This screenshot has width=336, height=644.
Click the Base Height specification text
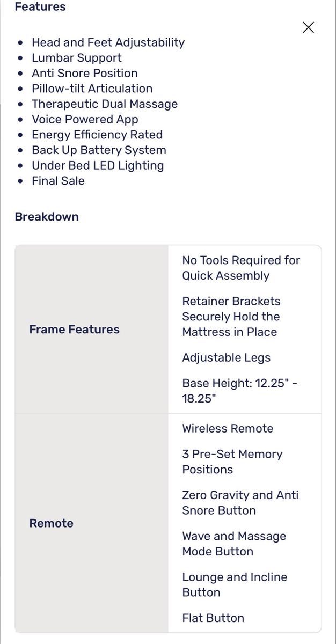[x=239, y=391]
